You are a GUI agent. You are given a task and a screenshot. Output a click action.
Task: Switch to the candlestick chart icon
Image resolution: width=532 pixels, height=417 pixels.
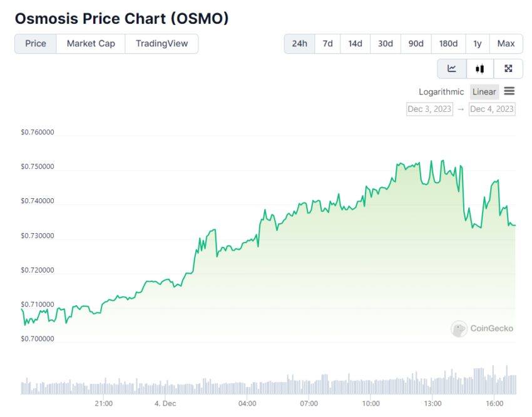tap(479, 69)
